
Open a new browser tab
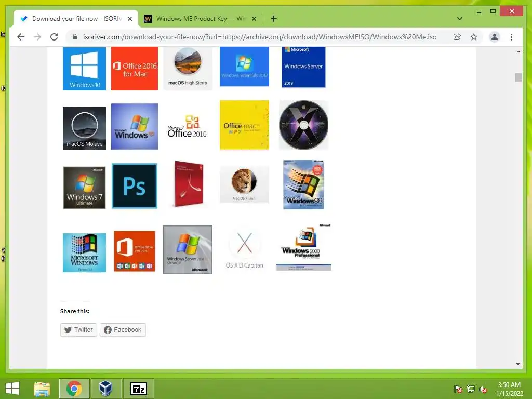274,19
